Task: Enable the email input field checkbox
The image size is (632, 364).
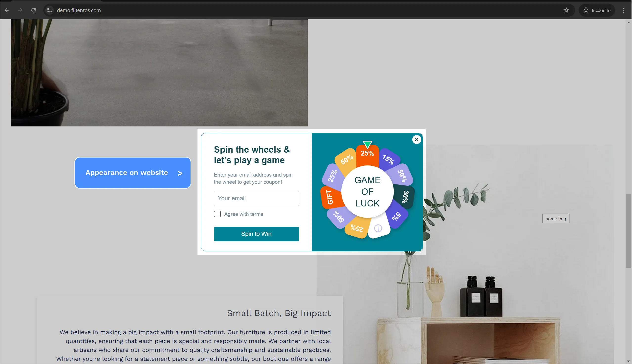Action: coord(217,214)
